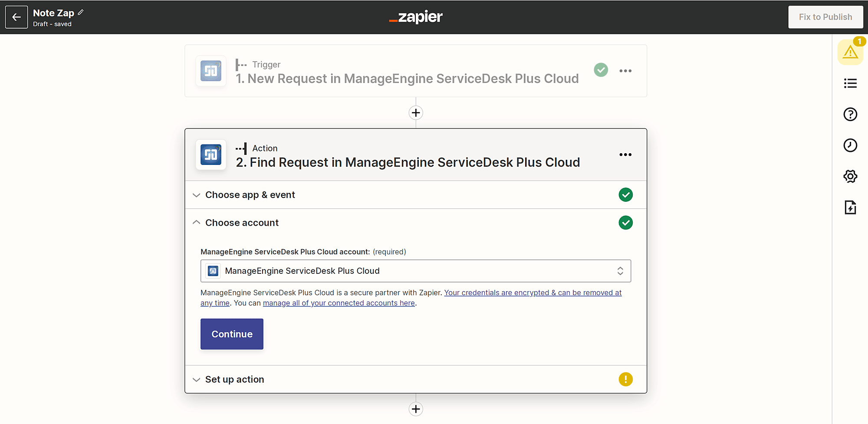Open the credentials are encrypted link
The height and width of the screenshot is (424, 868).
[533, 293]
